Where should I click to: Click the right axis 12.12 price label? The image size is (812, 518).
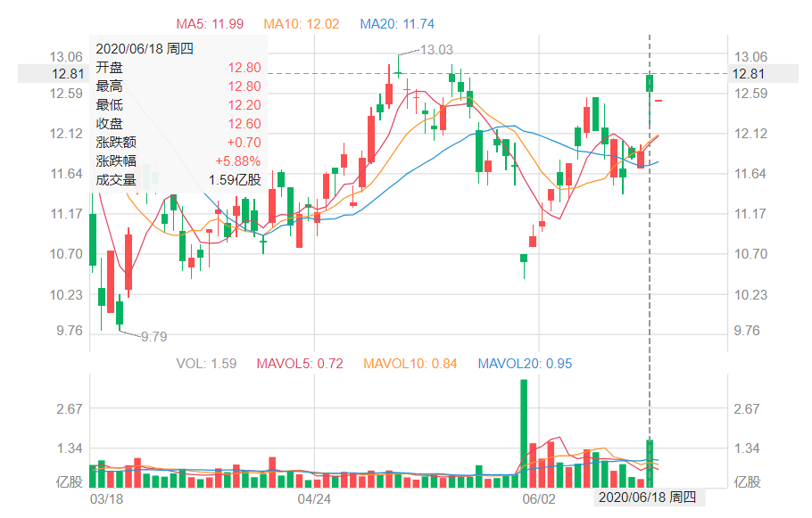[x=750, y=134]
